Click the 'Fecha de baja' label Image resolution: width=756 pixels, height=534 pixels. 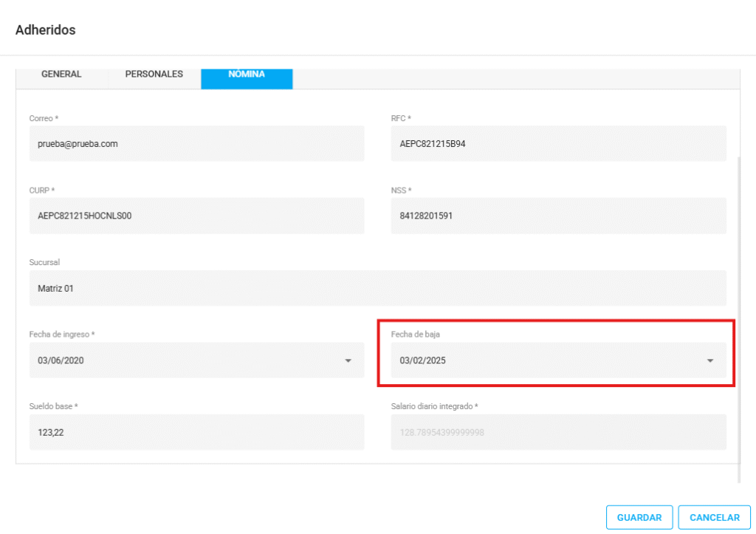[414, 335]
